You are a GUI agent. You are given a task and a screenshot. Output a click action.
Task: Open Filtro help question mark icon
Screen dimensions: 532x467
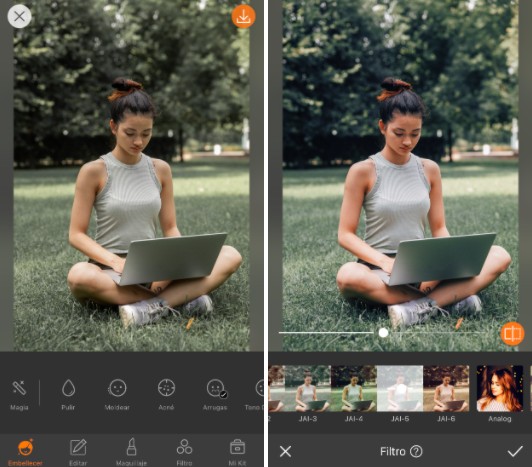[x=416, y=451]
